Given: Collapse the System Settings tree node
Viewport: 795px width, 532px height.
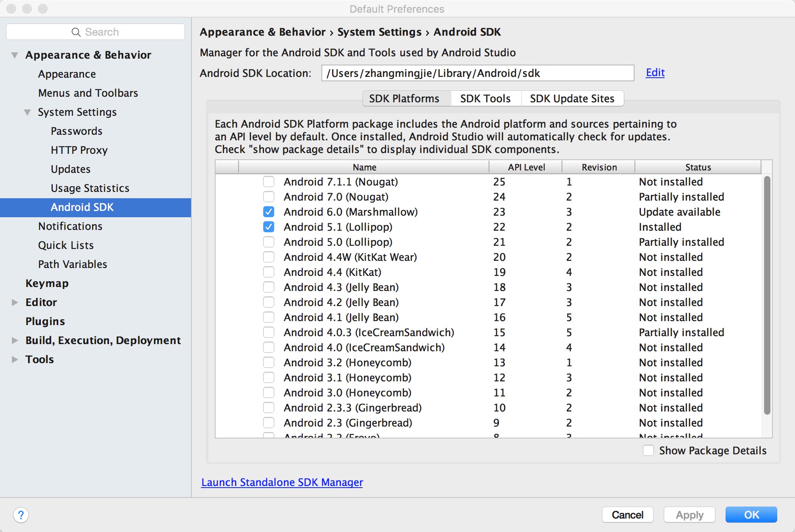Looking at the screenshot, I should (x=27, y=112).
